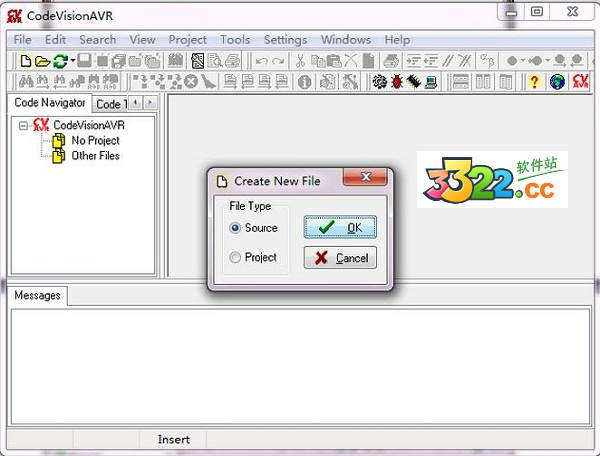Screen dimensions: 600x456
Task: Click the Unindent block toolbar icon
Action: (430, 61)
